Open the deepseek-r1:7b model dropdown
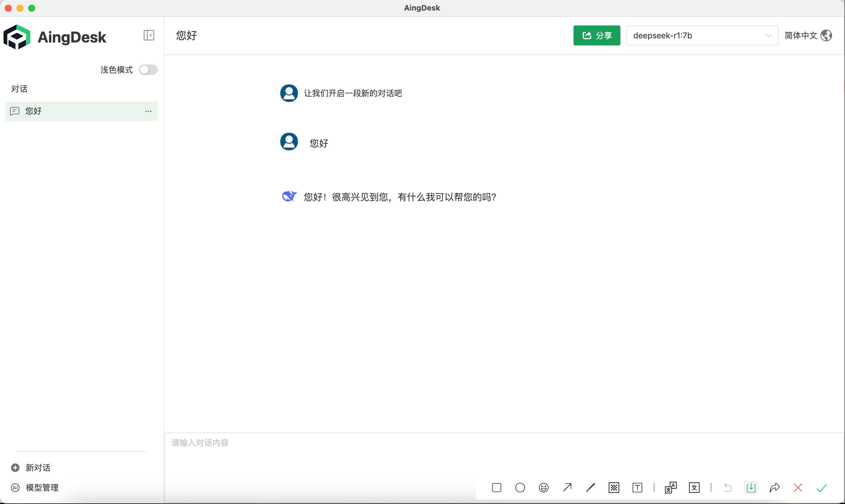This screenshot has height=504, width=845. point(702,35)
